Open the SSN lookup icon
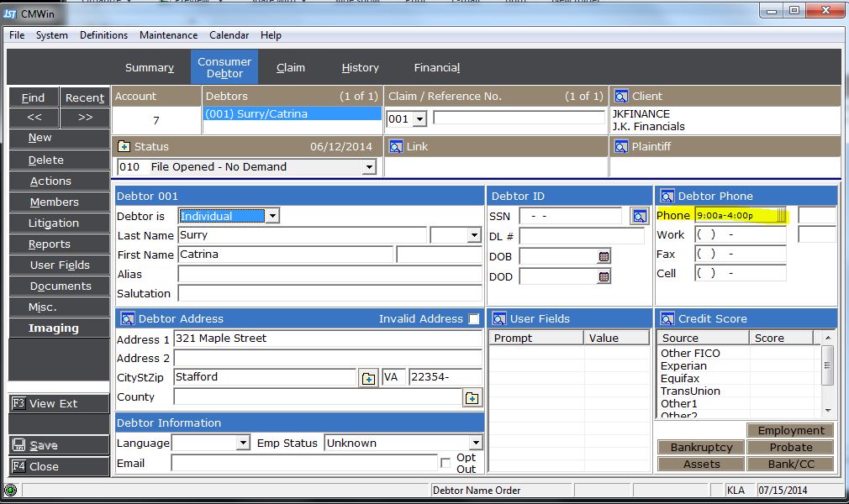Viewport: 849px width, 504px height. [x=640, y=217]
